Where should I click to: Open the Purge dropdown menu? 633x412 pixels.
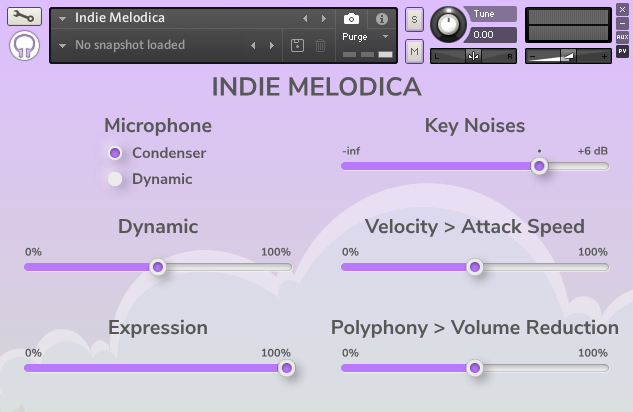pyautogui.click(x=363, y=36)
